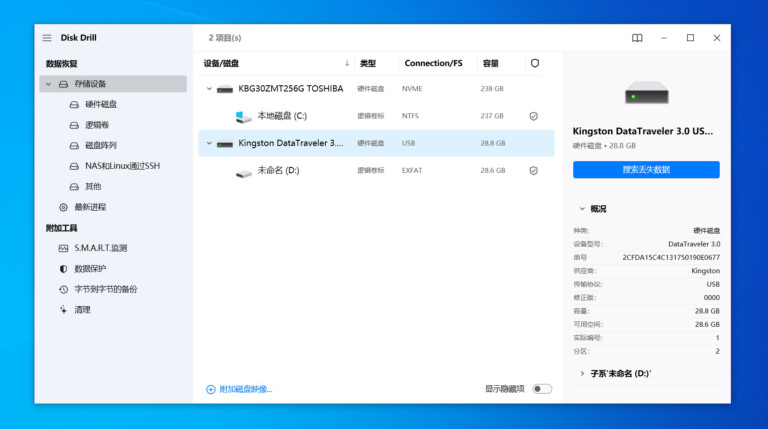
Task: Collapse the KBG30ZMT256G TOSHIBA disk row
Action: tap(209, 89)
